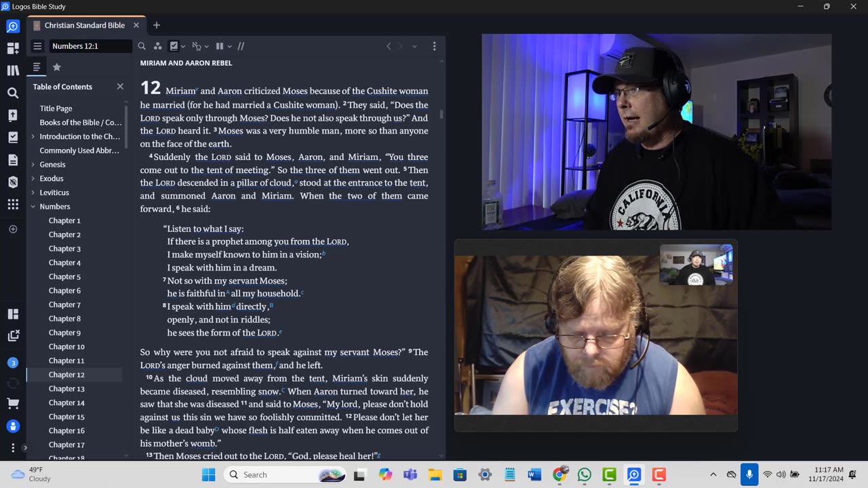The width and height of the screenshot is (868, 488).
Task: Click the footnote marker after 'Miriam'
Action: point(197,89)
